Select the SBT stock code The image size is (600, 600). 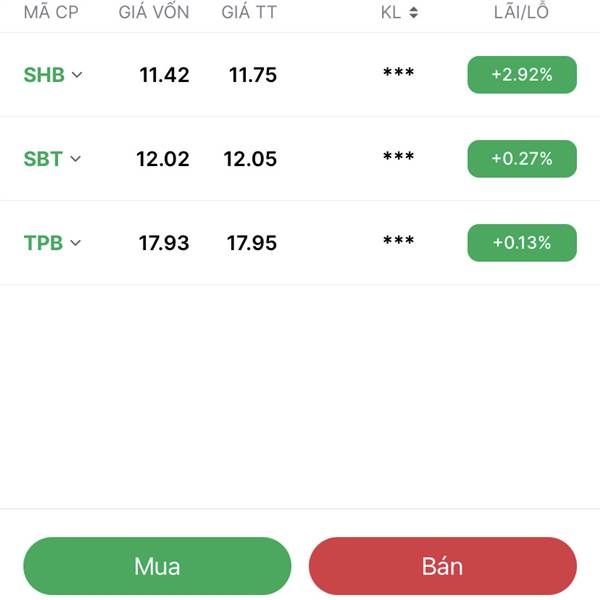pos(43,158)
